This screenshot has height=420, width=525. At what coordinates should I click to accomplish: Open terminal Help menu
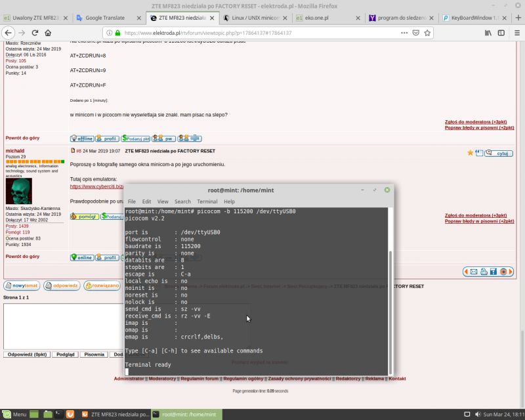click(229, 201)
